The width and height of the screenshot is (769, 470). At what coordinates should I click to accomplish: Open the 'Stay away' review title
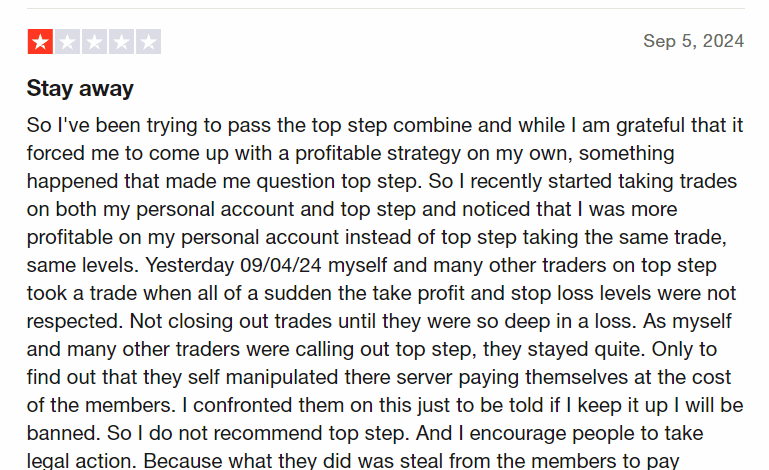click(x=80, y=88)
